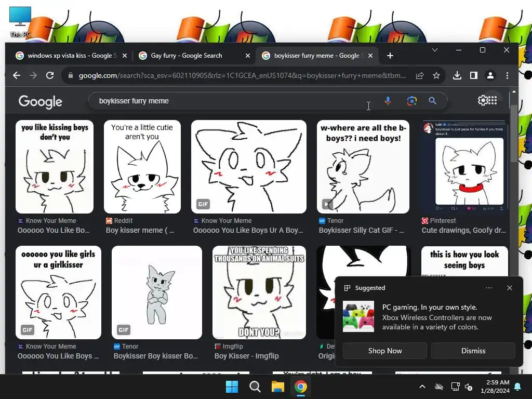Open the Imgflip animal suits meme image
Screen dimensions: 532x399
259,292
